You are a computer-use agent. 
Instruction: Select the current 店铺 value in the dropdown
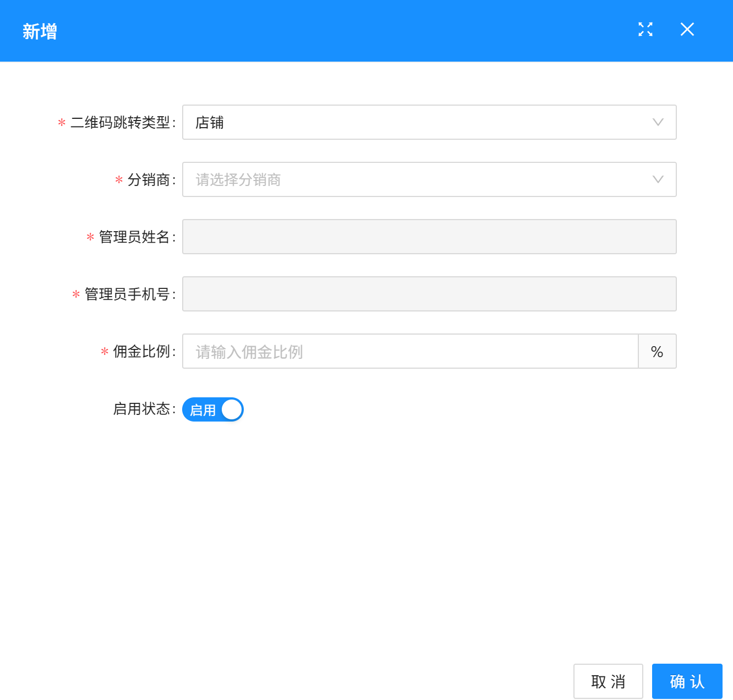click(209, 122)
